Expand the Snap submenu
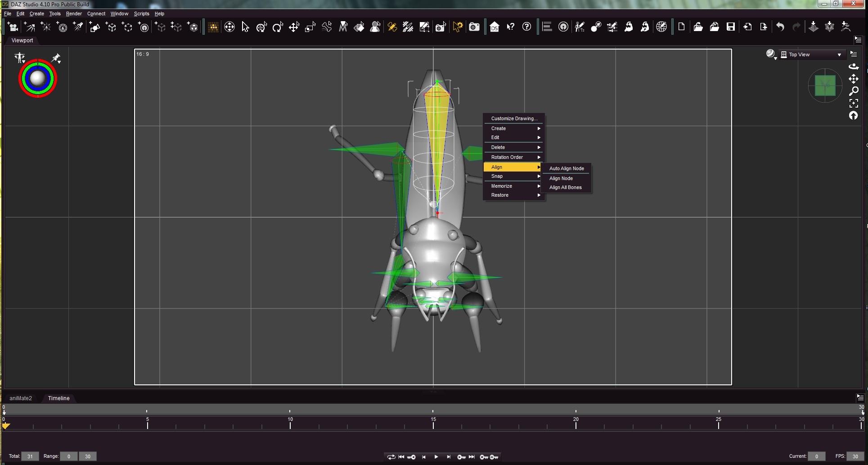868x465 pixels. (x=513, y=176)
